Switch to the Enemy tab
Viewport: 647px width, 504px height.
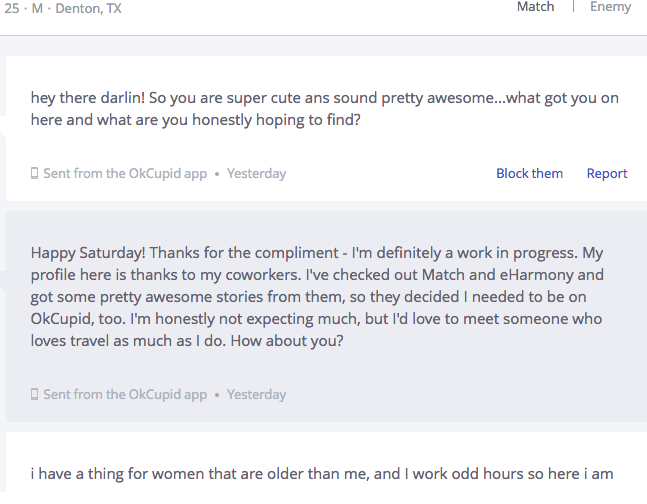tap(610, 7)
